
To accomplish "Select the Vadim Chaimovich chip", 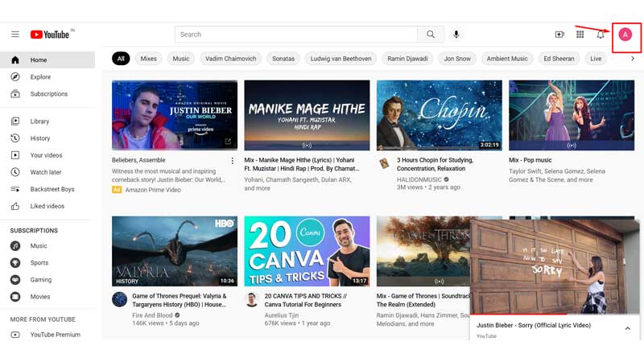I will coord(230,59).
